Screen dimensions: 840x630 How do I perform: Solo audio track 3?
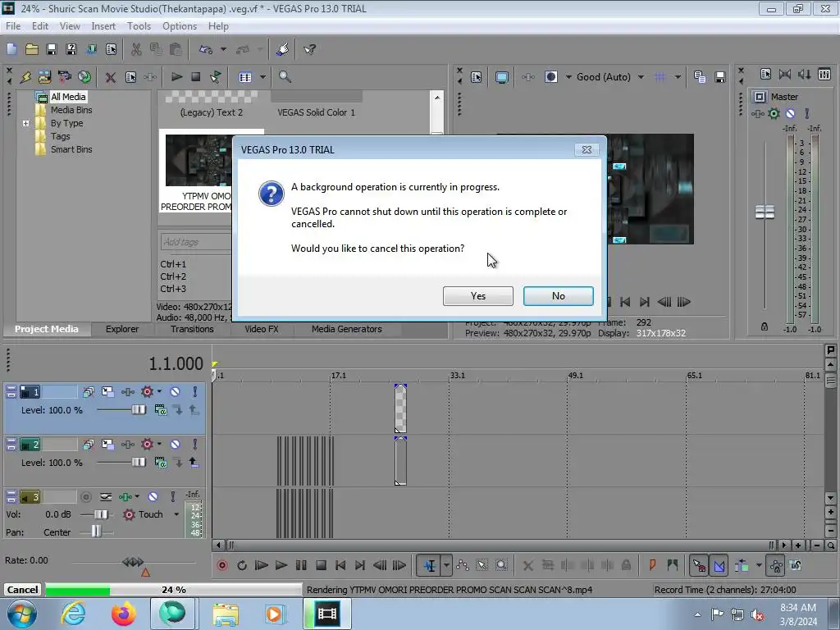172,496
